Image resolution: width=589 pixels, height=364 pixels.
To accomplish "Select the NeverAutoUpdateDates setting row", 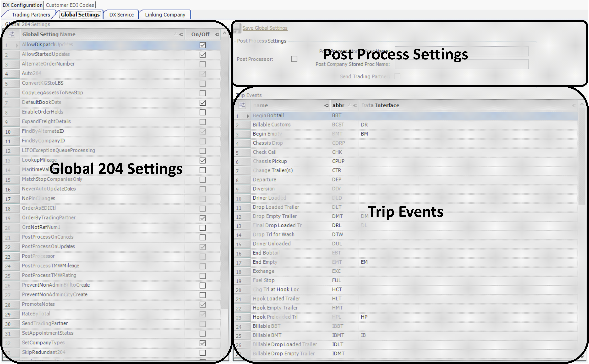I will [112, 189].
